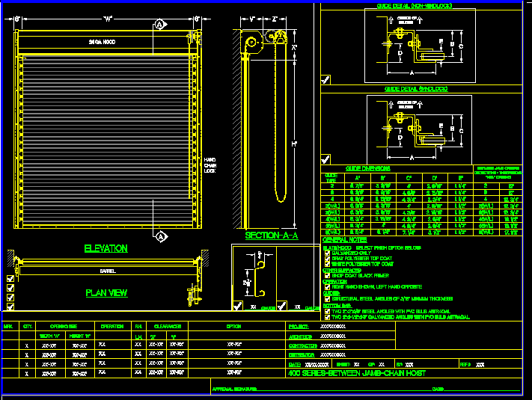Check Two Steel Angles with PVC Bulb Astragal

[x=327, y=311]
